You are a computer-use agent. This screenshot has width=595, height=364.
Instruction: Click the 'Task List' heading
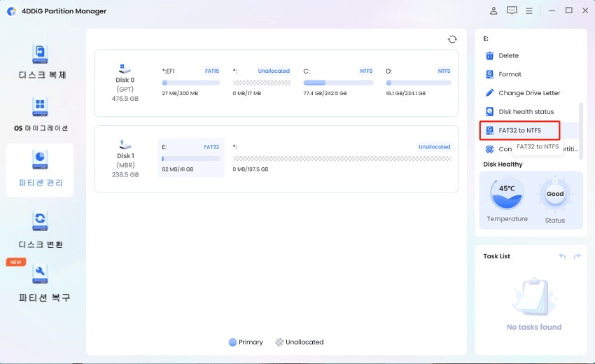496,256
